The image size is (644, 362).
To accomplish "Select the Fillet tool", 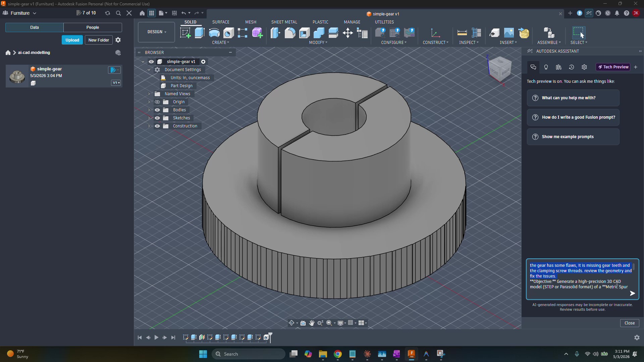I will click(290, 33).
